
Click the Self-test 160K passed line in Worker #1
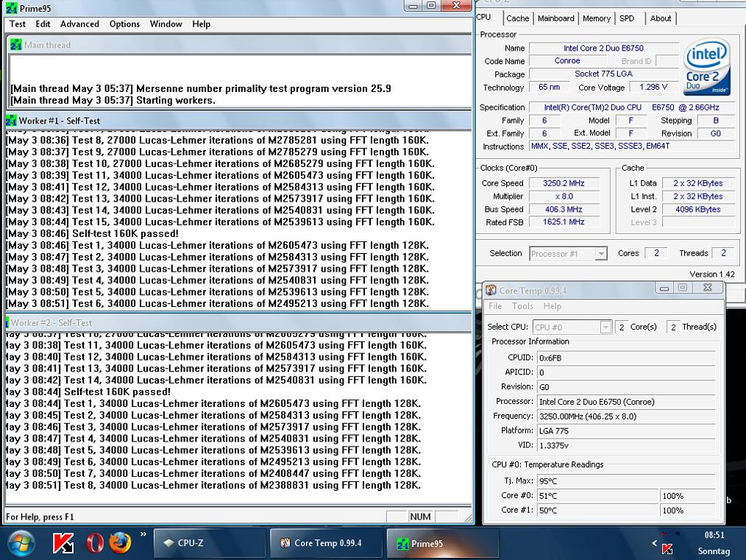click(x=92, y=233)
